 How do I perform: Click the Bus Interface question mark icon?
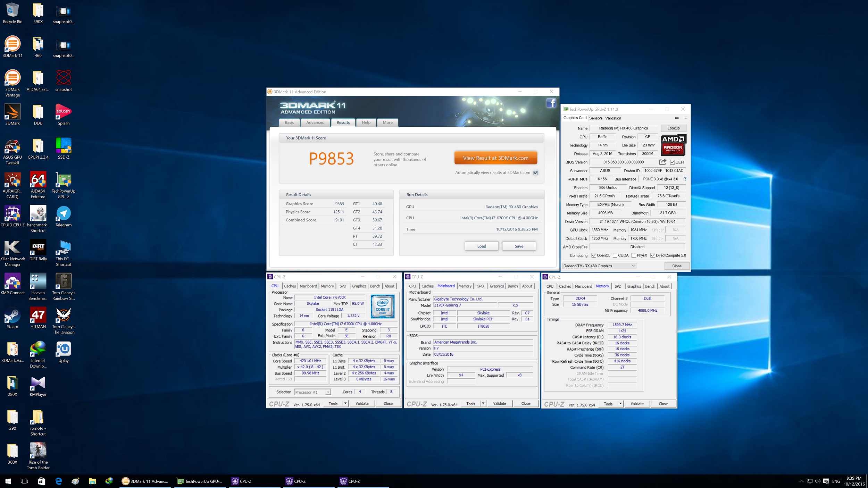pyautogui.click(x=685, y=179)
